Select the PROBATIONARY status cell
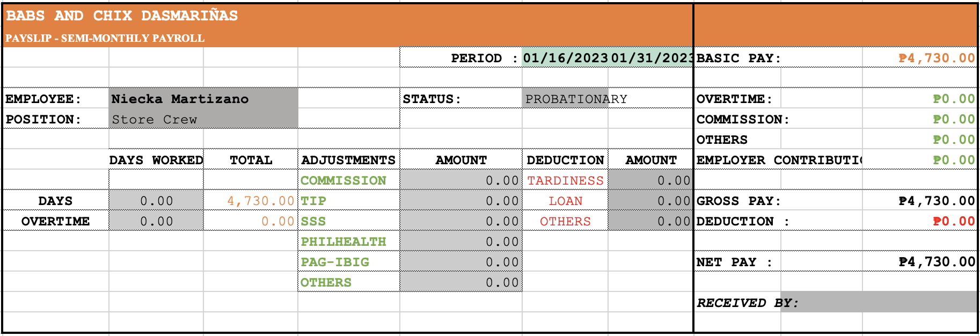980x336 pixels. [576, 99]
